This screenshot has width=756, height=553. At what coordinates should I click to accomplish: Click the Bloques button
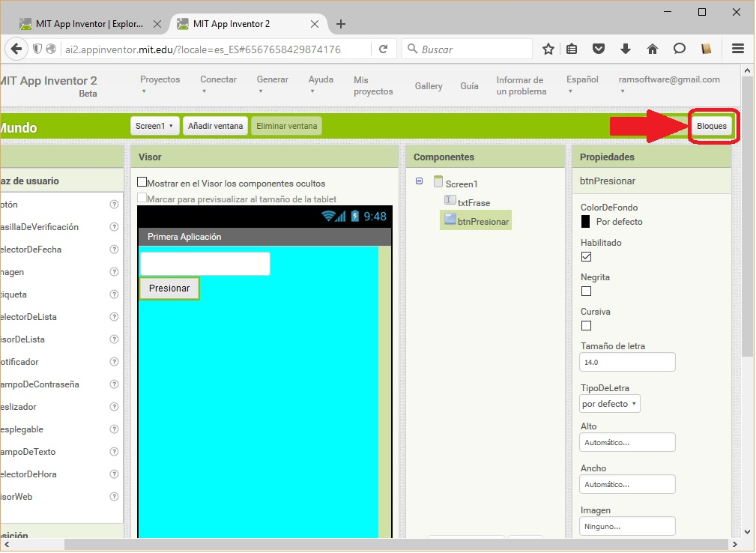point(711,126)
